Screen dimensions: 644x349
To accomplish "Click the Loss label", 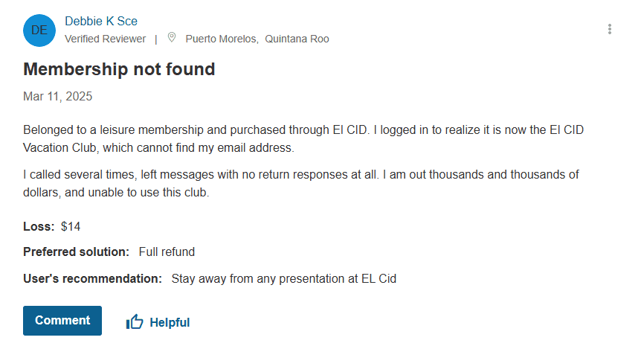I will click(39, 226).
